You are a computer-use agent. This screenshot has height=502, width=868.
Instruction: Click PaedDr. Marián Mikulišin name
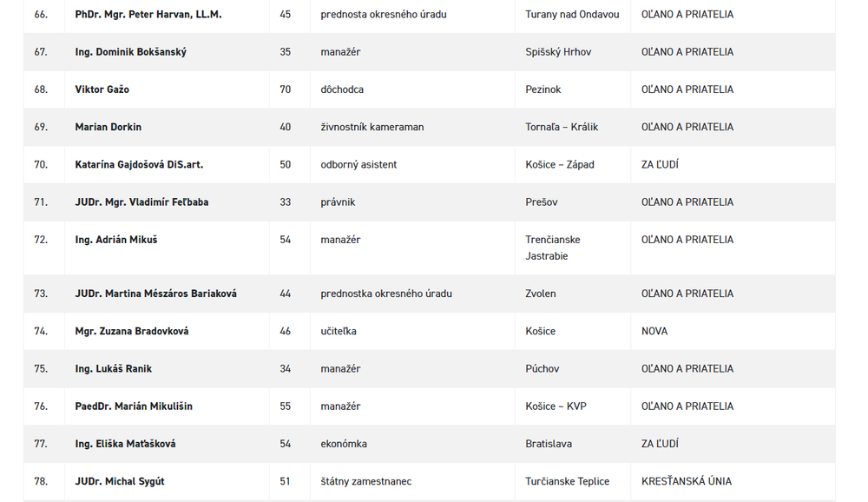click(134, 406)
